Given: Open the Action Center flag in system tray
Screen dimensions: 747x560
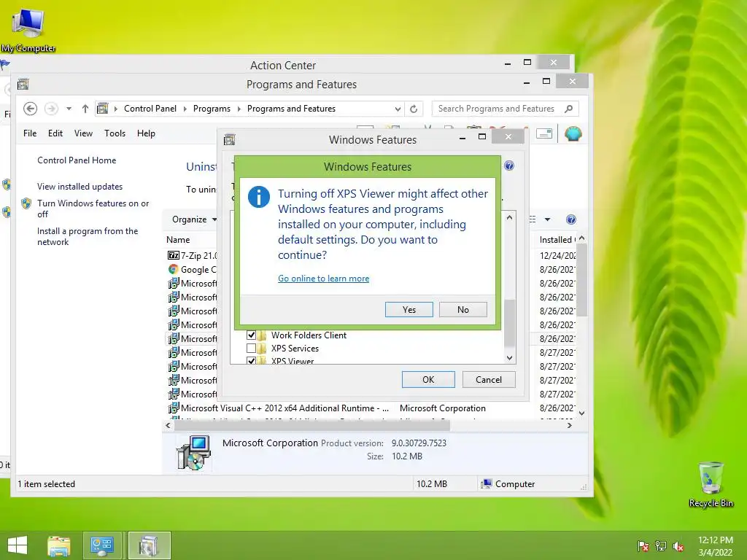Looking at the screenshot, I should (643, 546).
